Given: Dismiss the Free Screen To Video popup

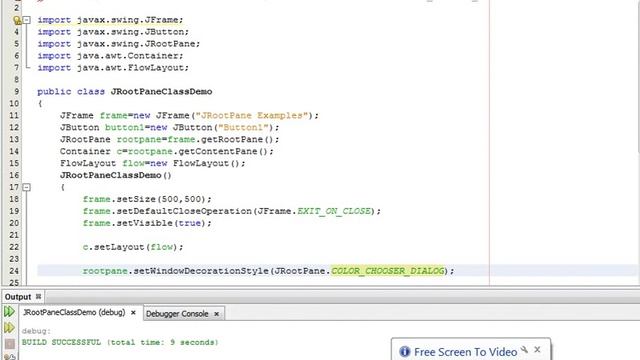Looking at the screenshot, I should point(538,350).
